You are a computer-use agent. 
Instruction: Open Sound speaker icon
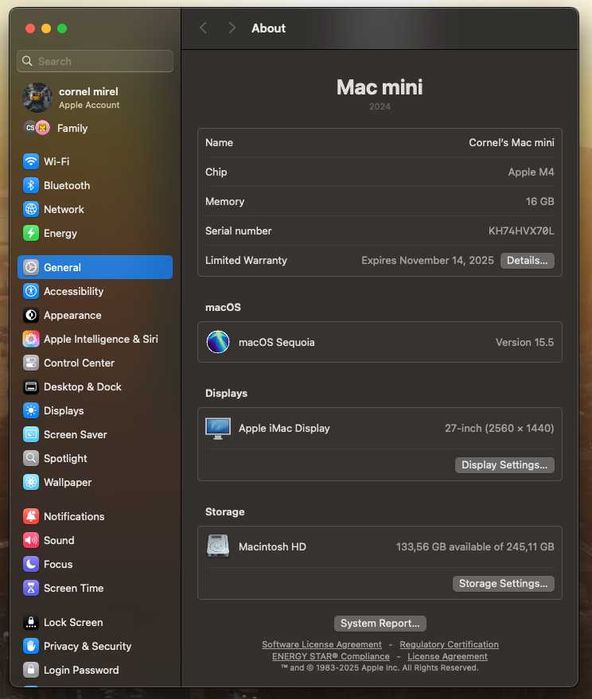(x=31, y=540)
